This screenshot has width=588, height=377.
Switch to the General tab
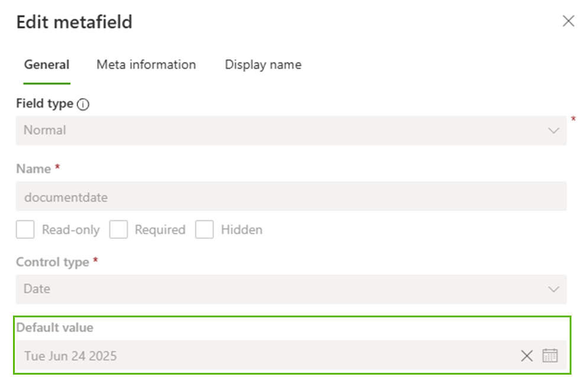47,65
